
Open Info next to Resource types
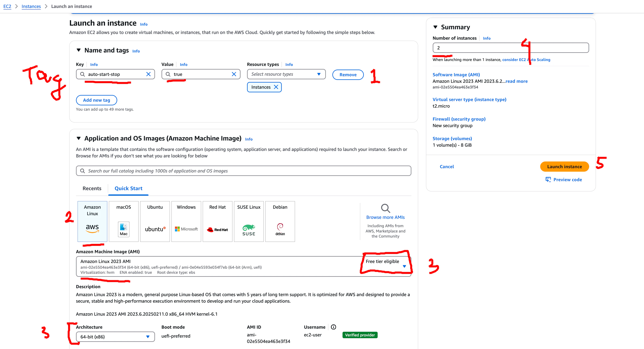[289, 65]
